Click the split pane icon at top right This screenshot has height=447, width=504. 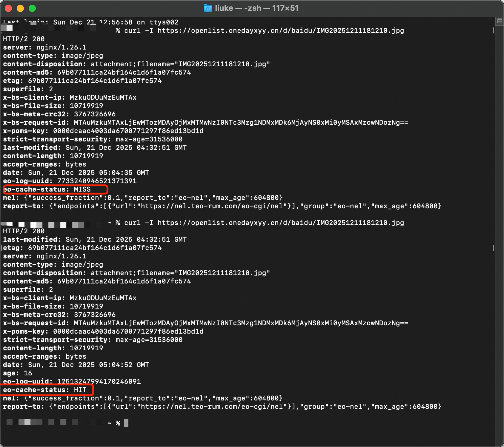tap(500, 21)
